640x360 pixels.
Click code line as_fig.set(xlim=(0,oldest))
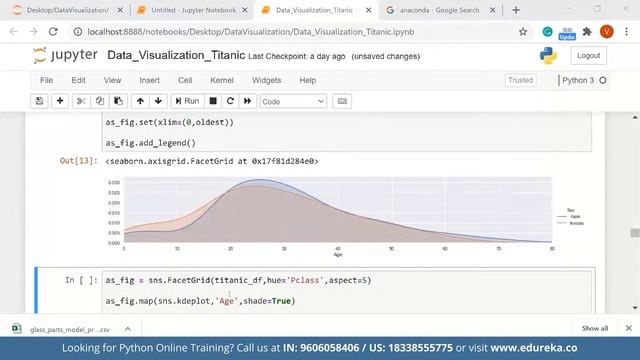click(x=170, y=122)
